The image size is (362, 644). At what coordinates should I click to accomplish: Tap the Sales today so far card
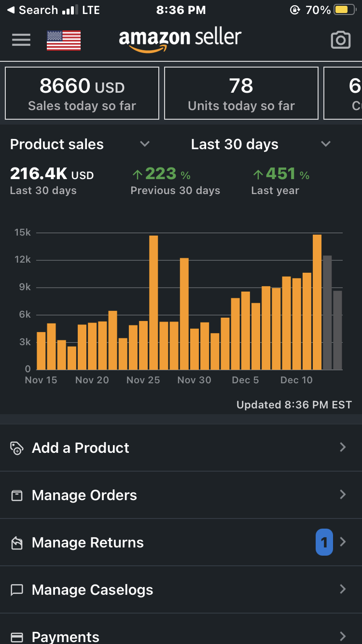click(82, 93)
